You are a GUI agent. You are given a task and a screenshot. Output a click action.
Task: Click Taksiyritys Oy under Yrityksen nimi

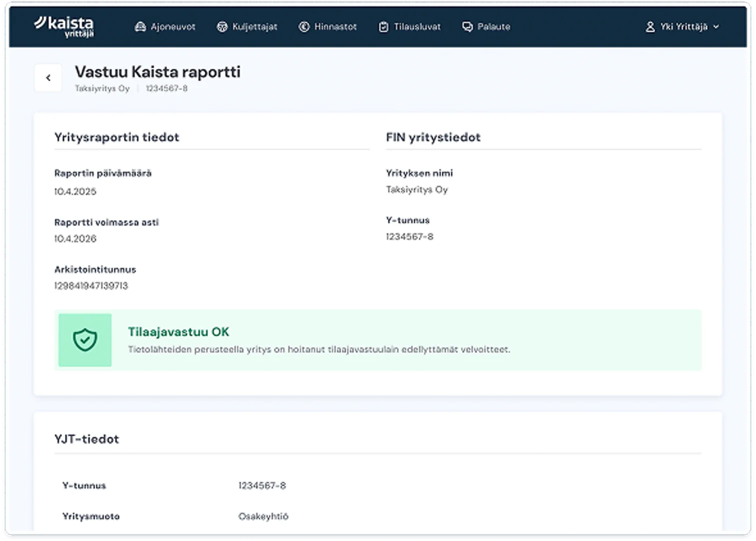[x=417, y=190]
